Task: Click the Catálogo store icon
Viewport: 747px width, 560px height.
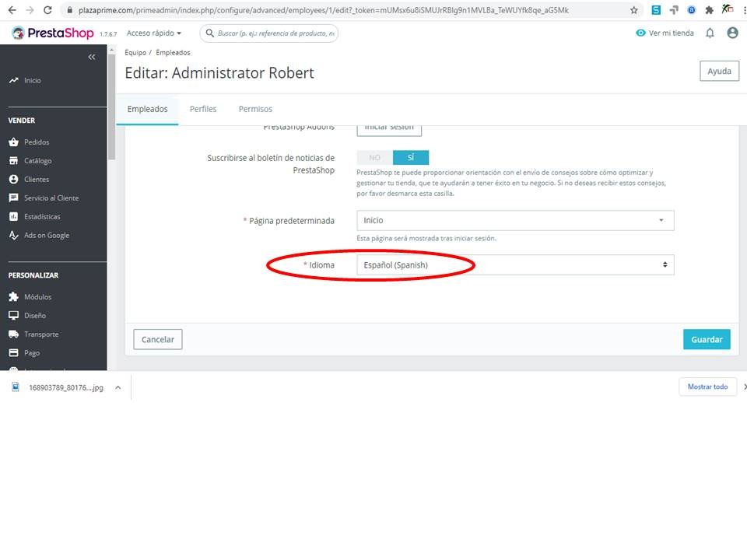Action: click(x=13, y=160)
